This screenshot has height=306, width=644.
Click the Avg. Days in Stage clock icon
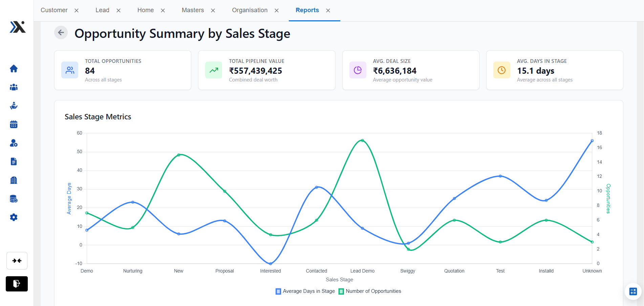click(502, 70)
